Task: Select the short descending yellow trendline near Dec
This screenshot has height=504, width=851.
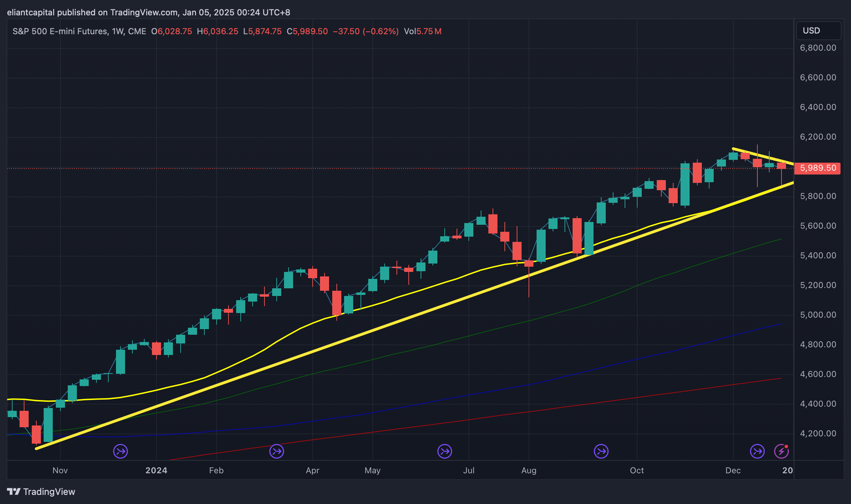Action: point(763,156)
